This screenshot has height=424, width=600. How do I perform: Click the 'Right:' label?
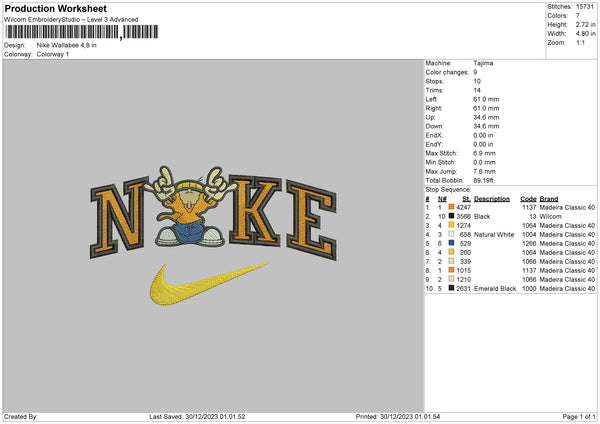(x=434, y=108)
